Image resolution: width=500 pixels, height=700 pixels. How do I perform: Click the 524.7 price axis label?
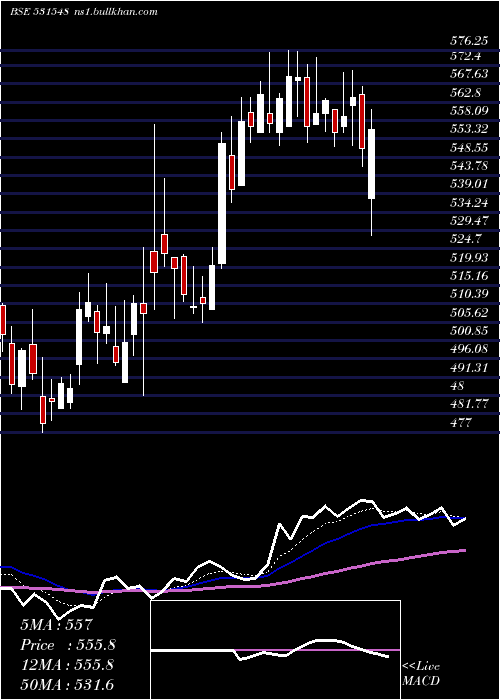(x=465, y=239)
